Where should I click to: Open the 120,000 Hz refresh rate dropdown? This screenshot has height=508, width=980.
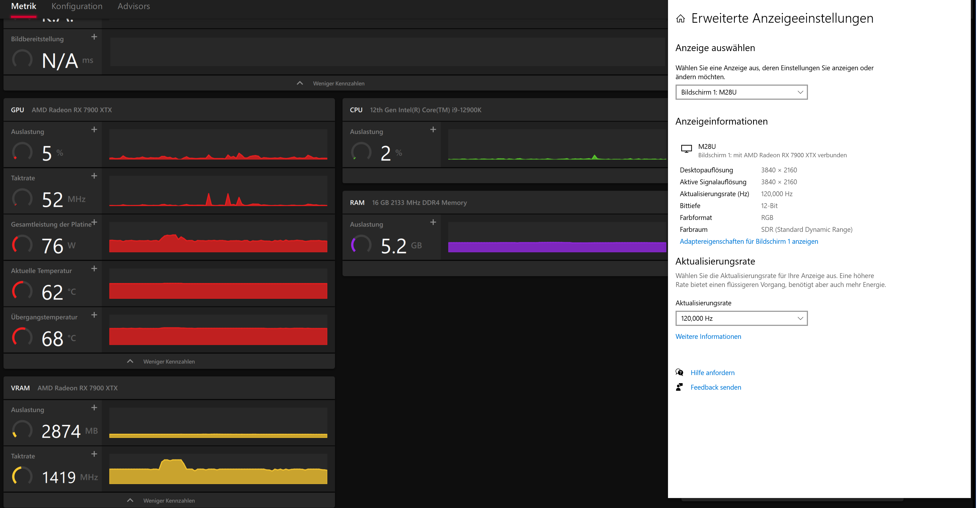[741, 318]
